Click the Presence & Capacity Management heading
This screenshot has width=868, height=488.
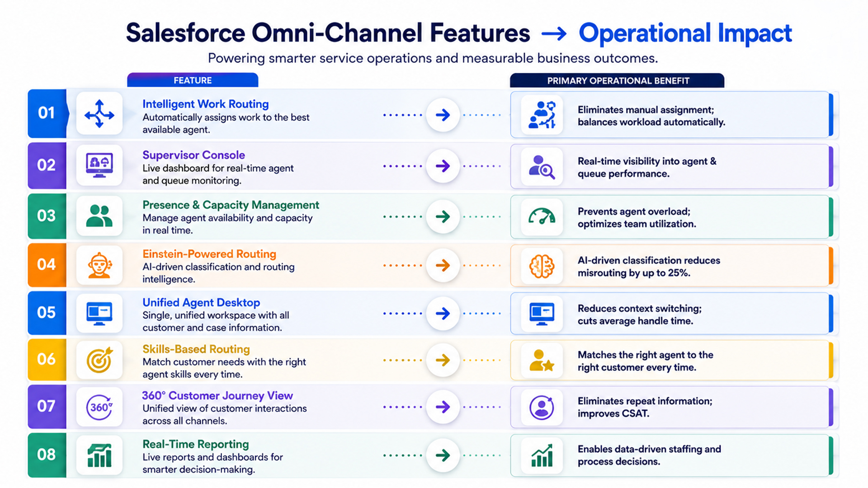pyautogui.click(x=231, y=205)
